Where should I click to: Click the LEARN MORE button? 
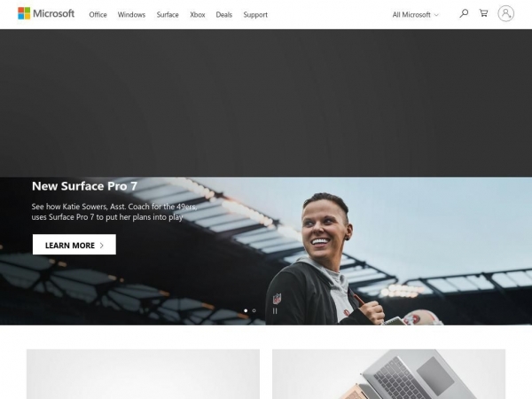point(74,245)
